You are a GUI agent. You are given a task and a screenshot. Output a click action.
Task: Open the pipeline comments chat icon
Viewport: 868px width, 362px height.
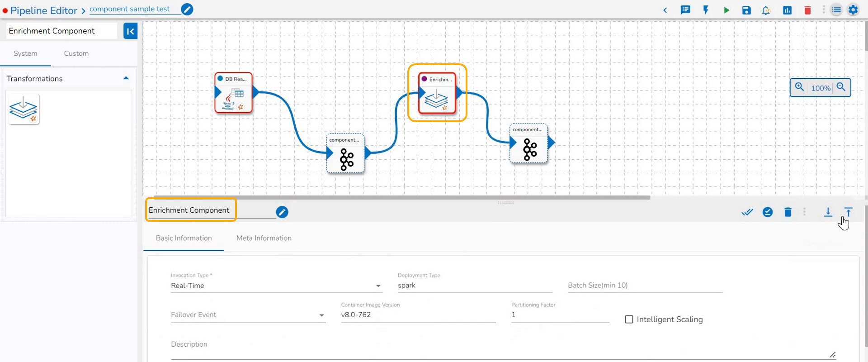tap(685, 10)
